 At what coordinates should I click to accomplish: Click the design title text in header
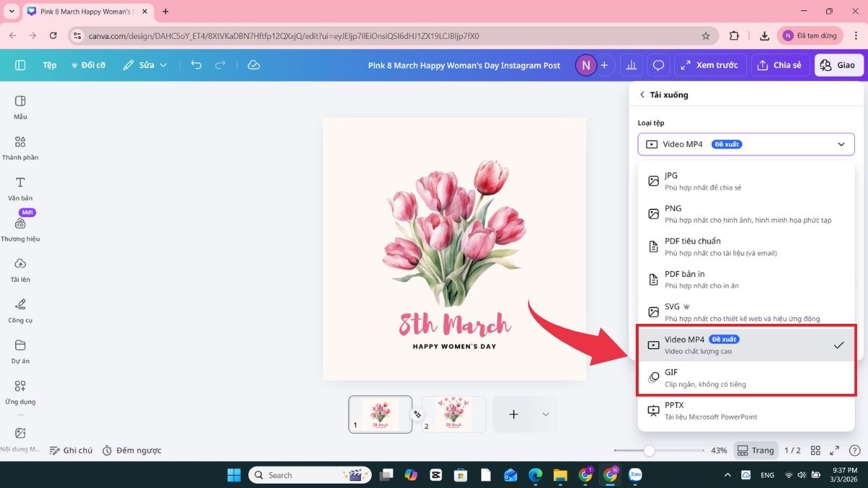coord(464,65)
